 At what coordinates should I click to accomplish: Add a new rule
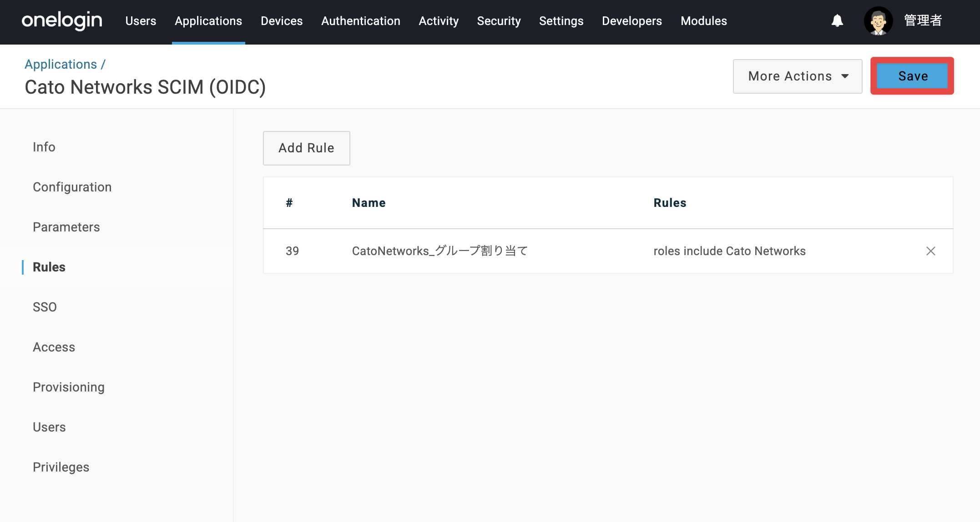tap(307, 148)
